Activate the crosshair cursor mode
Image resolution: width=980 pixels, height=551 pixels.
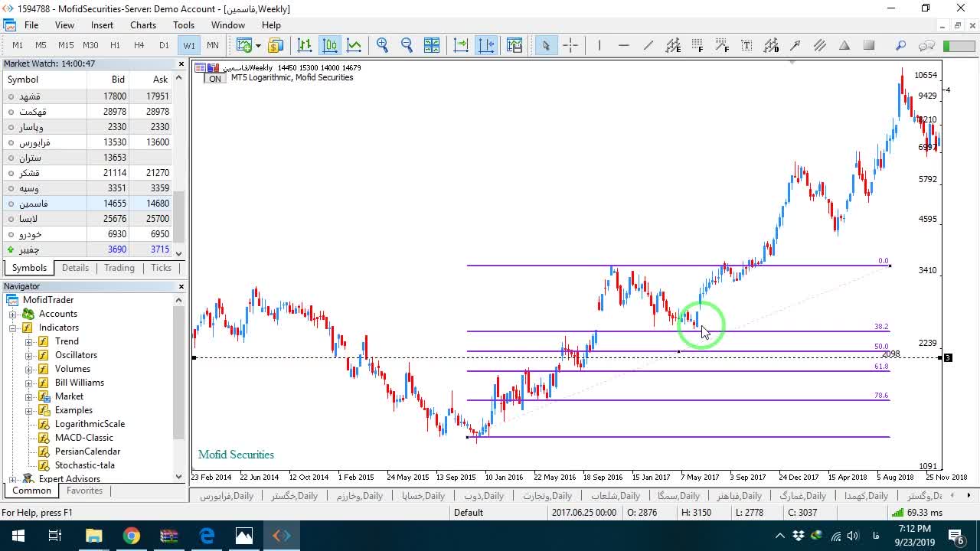[570, 45]
